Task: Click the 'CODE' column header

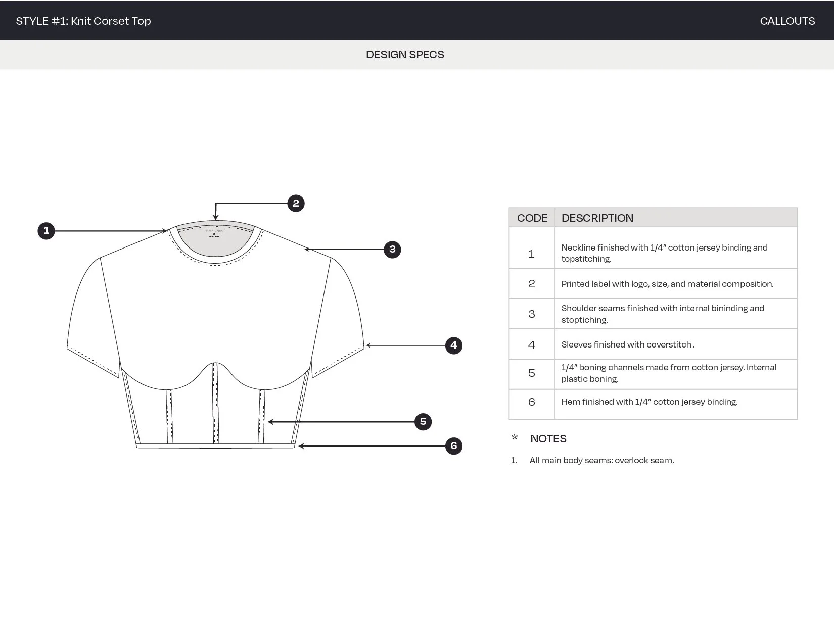Action: [x=532, y=218]
